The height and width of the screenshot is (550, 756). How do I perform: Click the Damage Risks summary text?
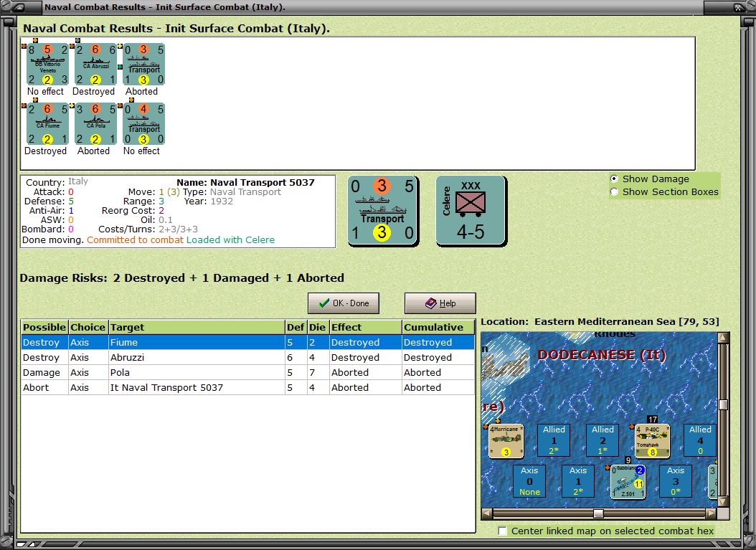click(x=181, y=278)
